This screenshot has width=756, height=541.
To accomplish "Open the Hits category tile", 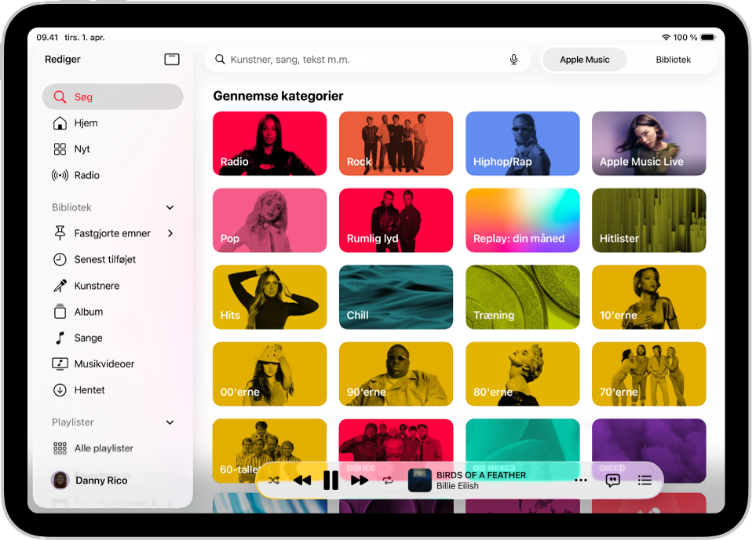I will tap(269, 297).
